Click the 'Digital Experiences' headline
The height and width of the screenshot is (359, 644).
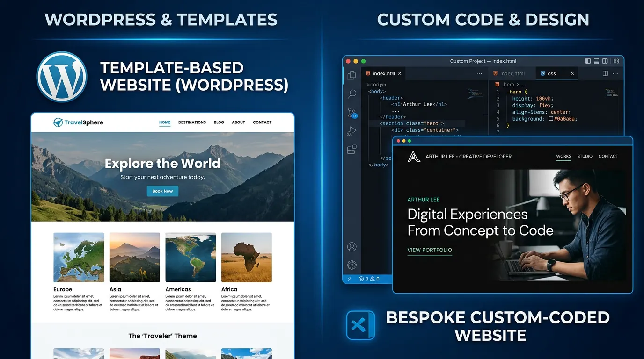pos(468,214)
